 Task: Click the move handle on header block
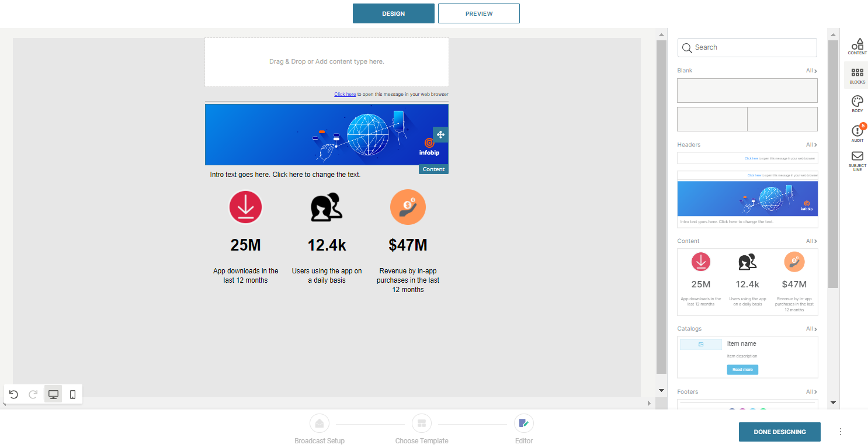pos(440,135)
